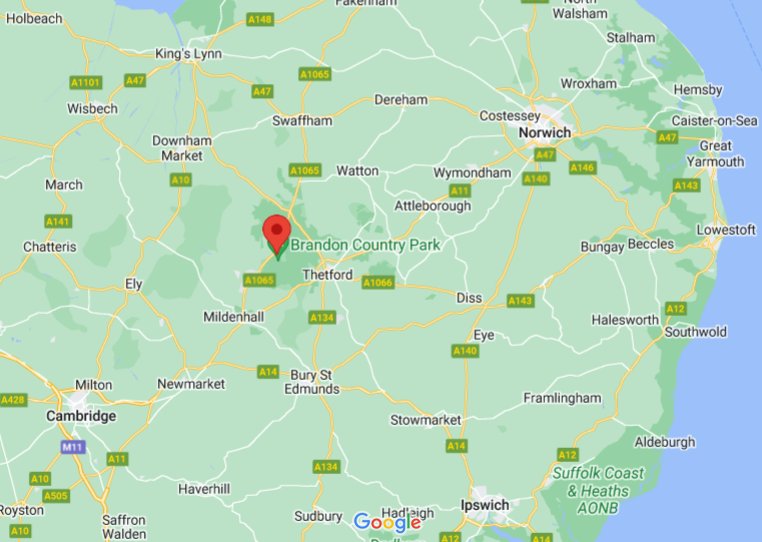
Task: Click the Ipswich city label
Action: (485, 506)
